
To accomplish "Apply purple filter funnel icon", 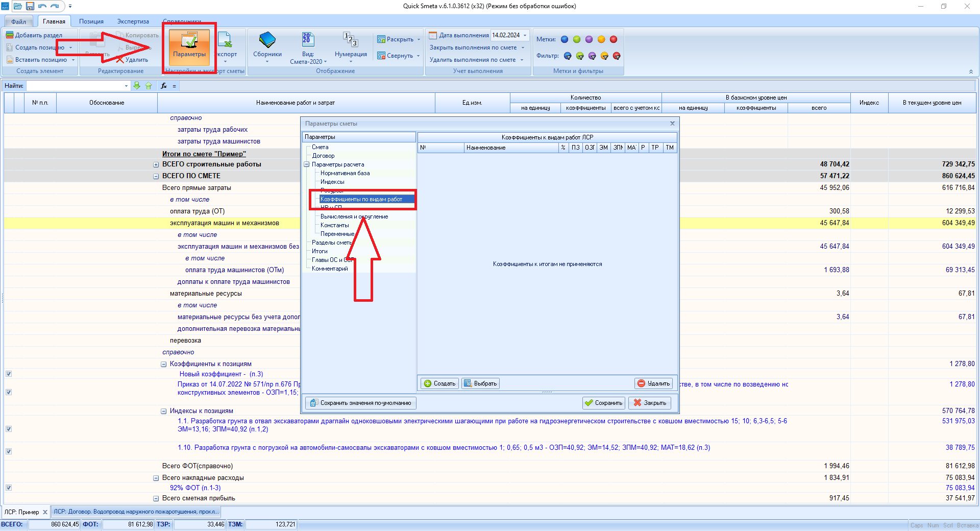I will (x=592, y=56).
